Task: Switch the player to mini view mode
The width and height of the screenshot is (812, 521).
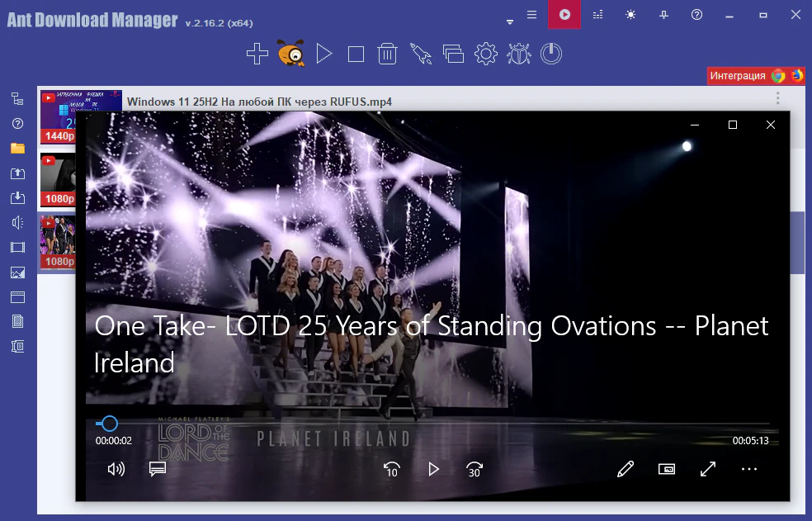Action: click(x=667, y=469)
